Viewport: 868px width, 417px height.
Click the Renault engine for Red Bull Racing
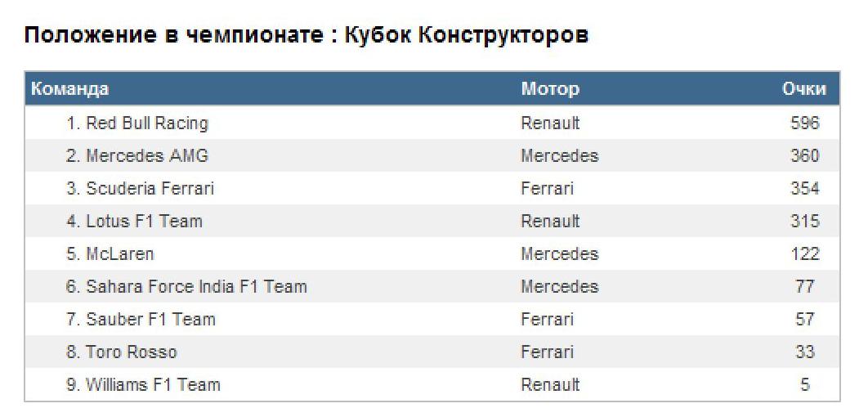coord(550,123)
